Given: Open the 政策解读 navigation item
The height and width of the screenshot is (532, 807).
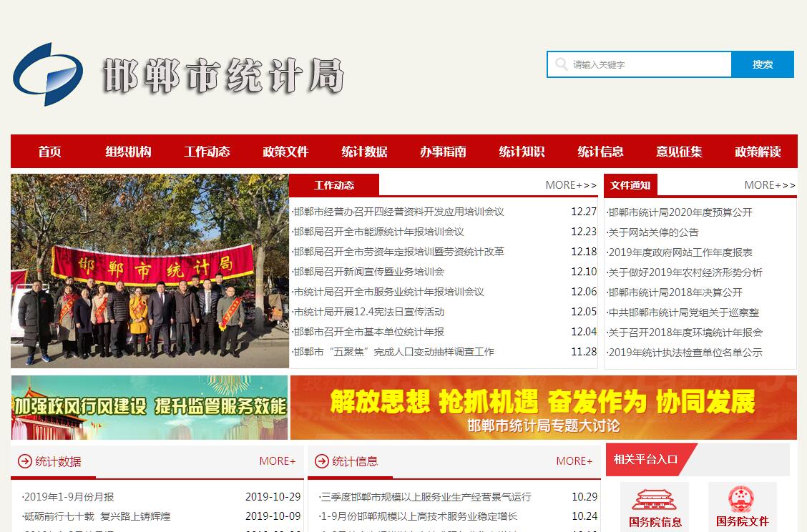Looking at the screenshot, I should pyautogui.click(x=758, y=152).
